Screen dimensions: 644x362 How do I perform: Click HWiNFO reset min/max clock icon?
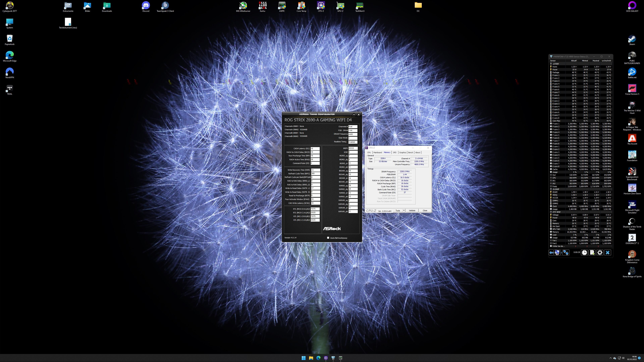click(584, 253)
